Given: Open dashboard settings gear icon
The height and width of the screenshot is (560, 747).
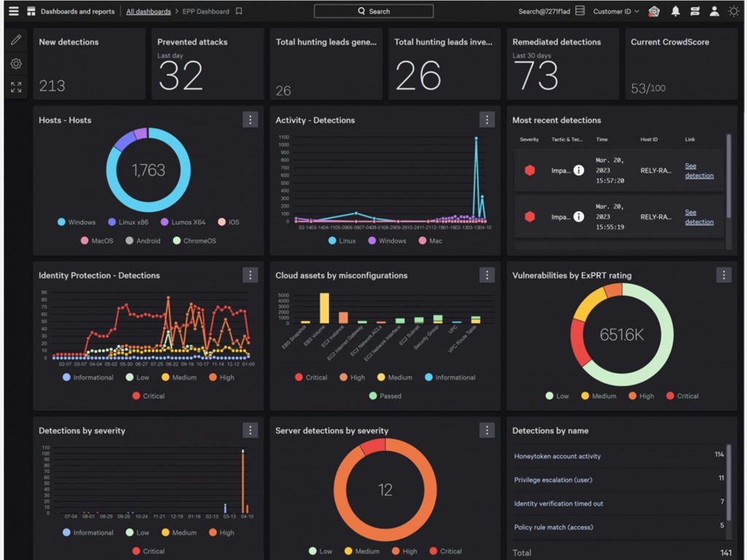Looking at the screenshot, I should click(16, 64).
